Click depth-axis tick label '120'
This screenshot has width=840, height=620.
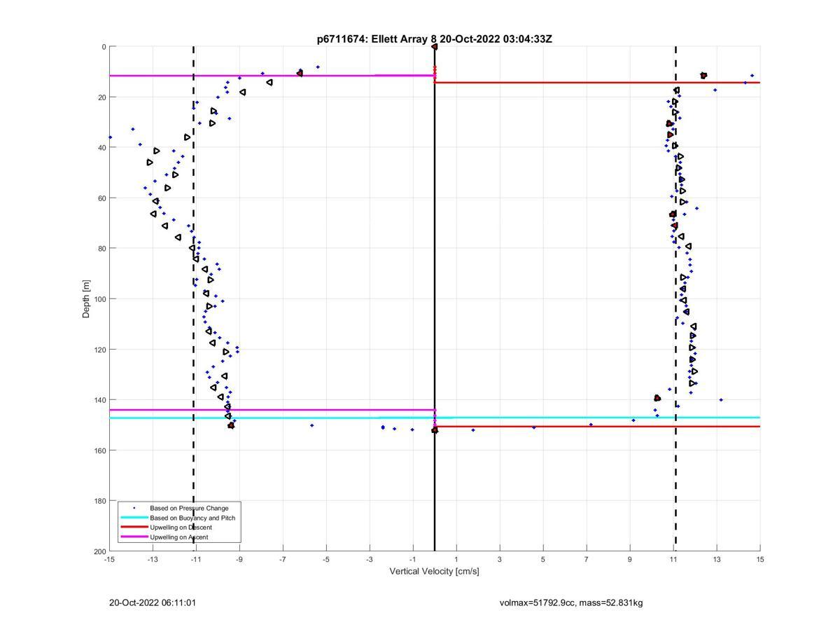click(x=99, y=350)
